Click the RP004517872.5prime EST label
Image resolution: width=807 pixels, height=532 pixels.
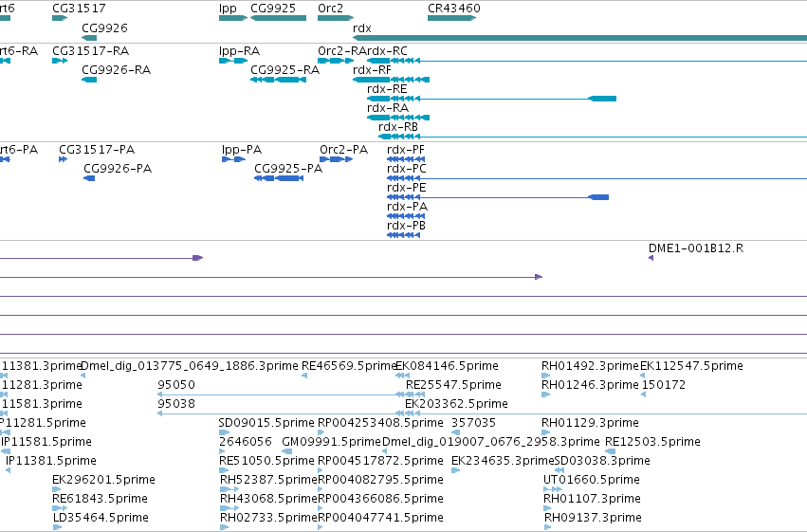pos(380,461)
